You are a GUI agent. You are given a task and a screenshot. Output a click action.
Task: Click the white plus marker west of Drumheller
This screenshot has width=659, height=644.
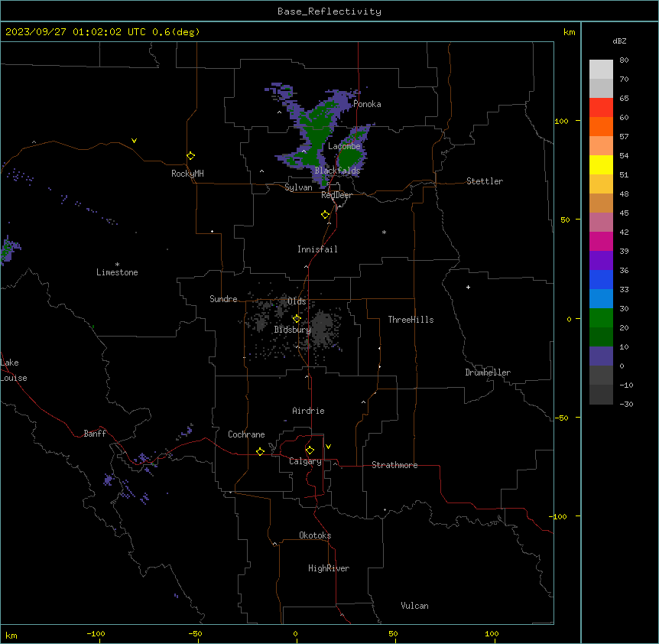pyautogui.click(x=468, y=287)
